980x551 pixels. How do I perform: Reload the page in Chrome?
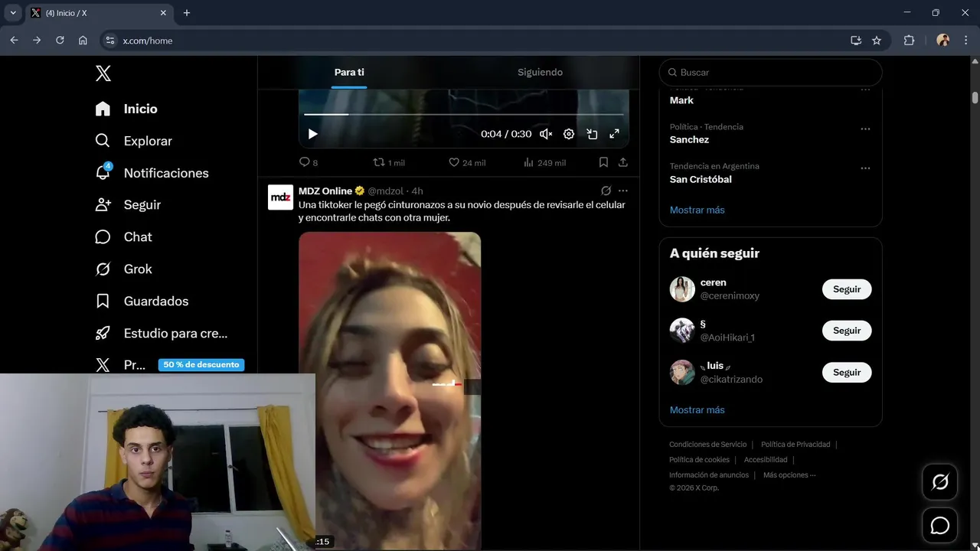tap(60, 41)
